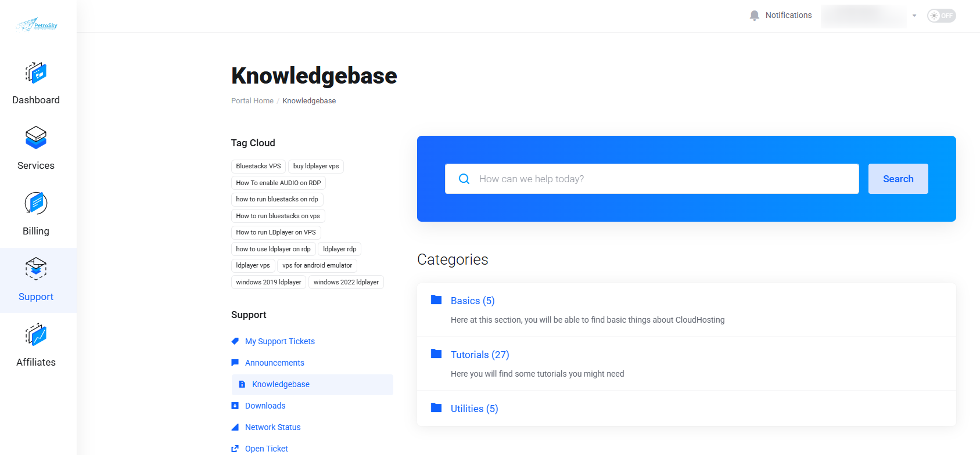Open Announcements link
The width and height of the screenshot is (980, 455).
[x=275, y=363]
